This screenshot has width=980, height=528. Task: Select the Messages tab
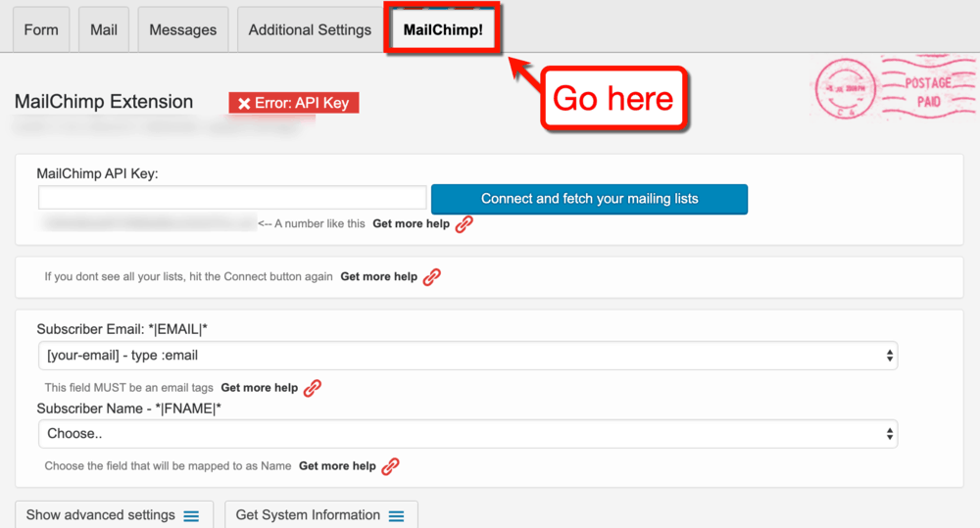point(183,30)
